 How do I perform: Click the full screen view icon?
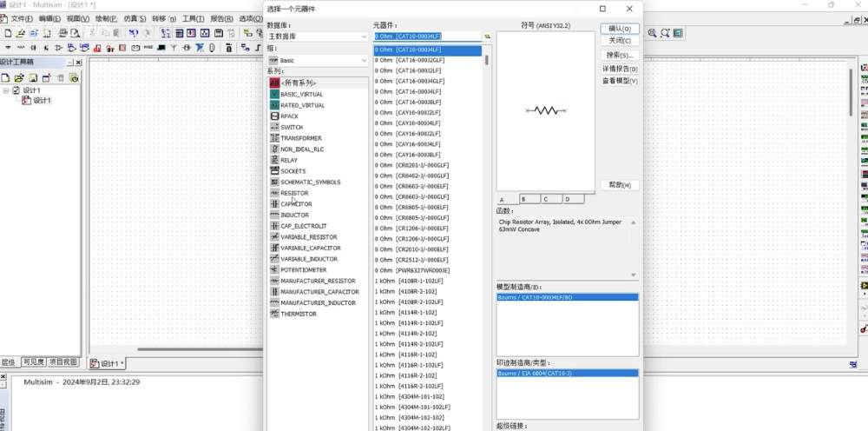pos(678,33)
